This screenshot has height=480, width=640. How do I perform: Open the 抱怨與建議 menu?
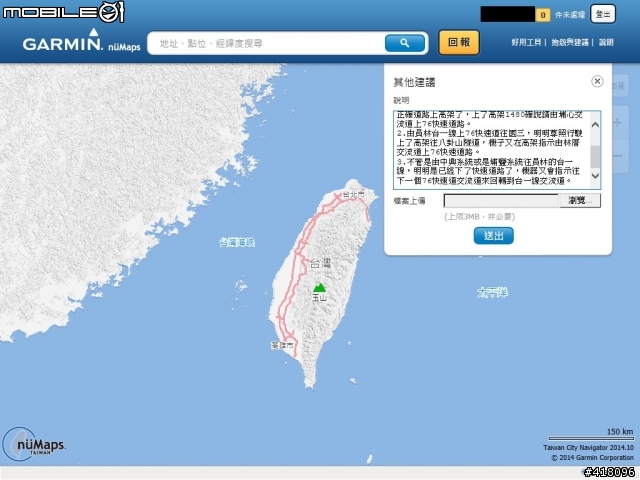click(x=570, y=42)
